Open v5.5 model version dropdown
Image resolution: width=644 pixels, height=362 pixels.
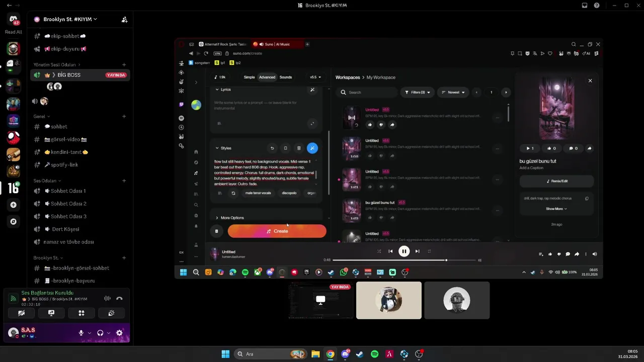[x=315, y=77]
